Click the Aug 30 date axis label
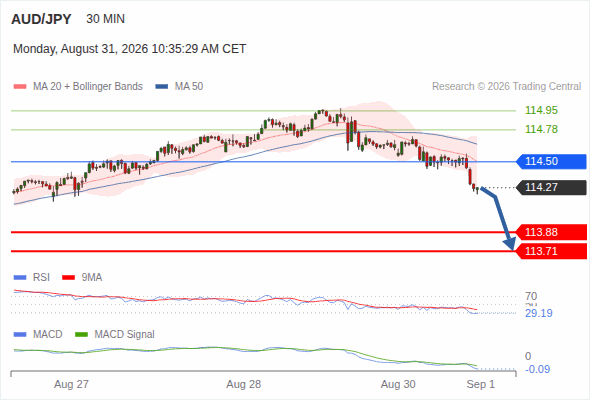The width and height of the screenshot is (590, 400). tap(398, 384)
